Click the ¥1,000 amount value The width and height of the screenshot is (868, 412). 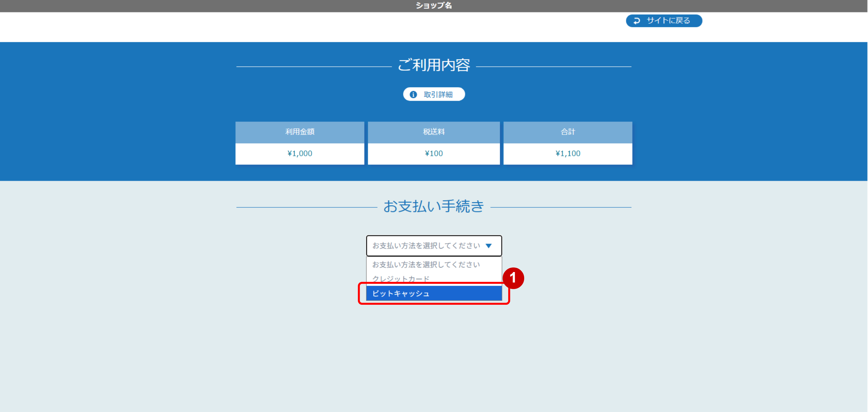point(300,154)
